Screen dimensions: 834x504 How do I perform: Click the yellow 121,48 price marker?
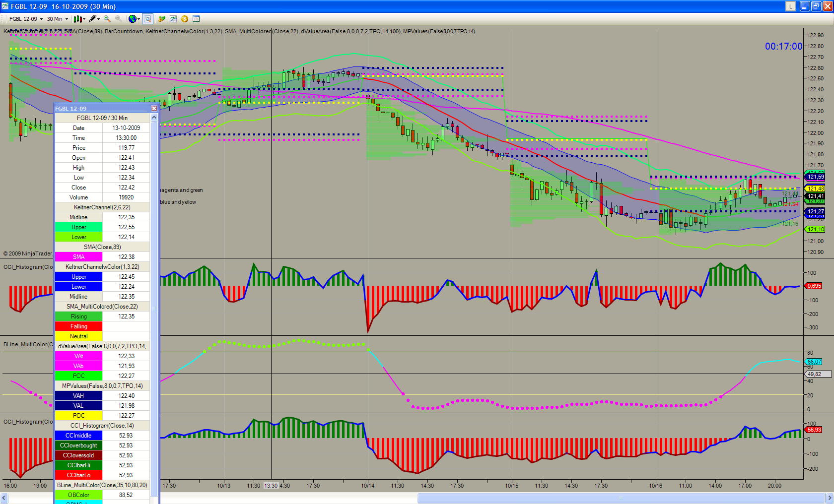point(815,189)
